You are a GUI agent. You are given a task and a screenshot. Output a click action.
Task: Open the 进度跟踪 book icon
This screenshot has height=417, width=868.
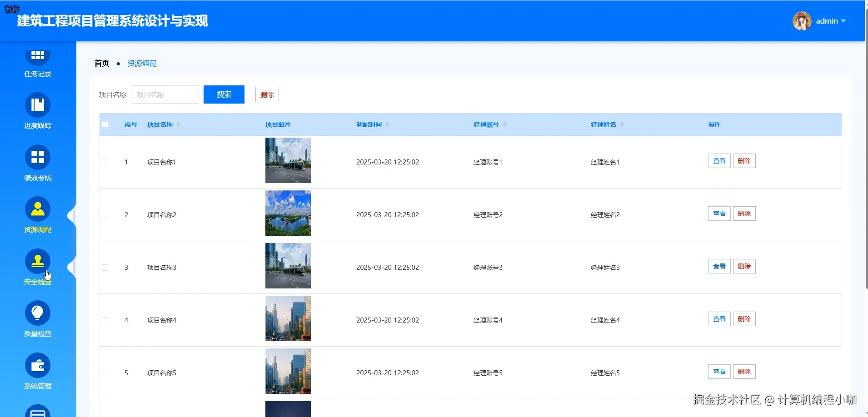(38, 105)
